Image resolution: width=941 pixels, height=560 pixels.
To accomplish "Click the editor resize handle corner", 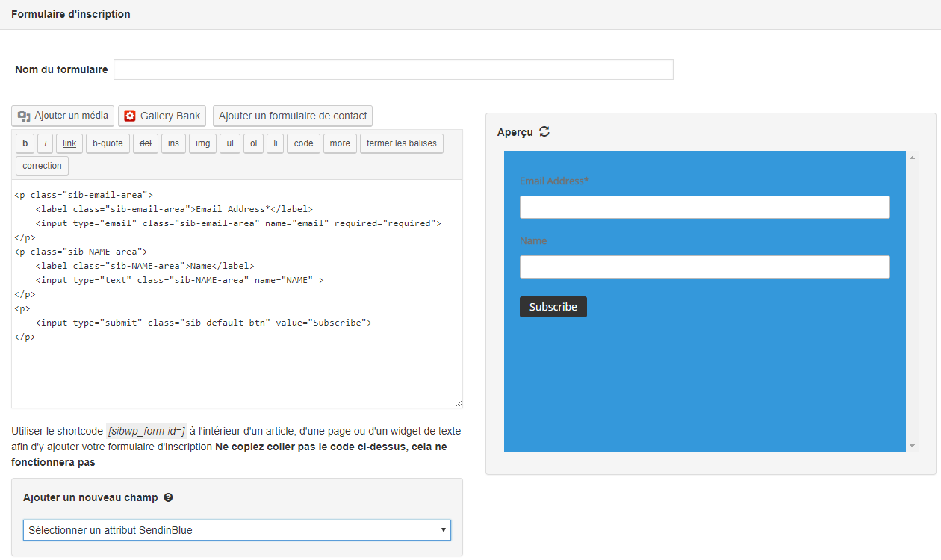I will tap(459, 404).
